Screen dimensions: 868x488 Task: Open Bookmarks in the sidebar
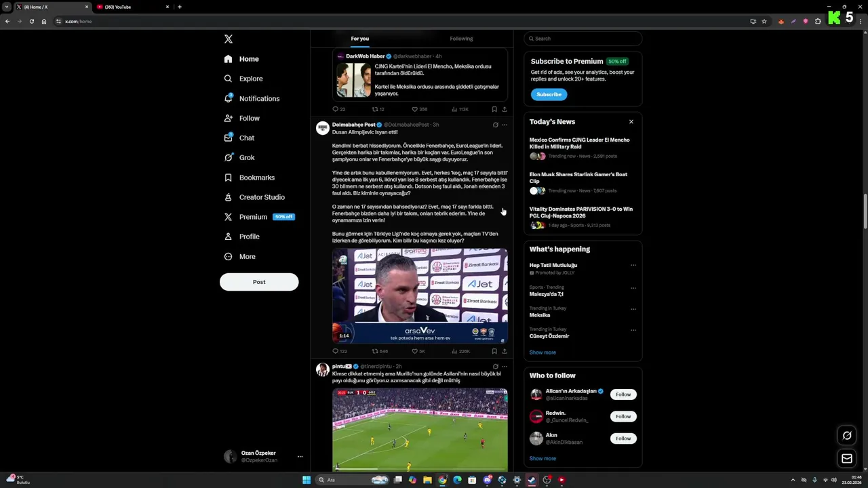click(250, 178)
